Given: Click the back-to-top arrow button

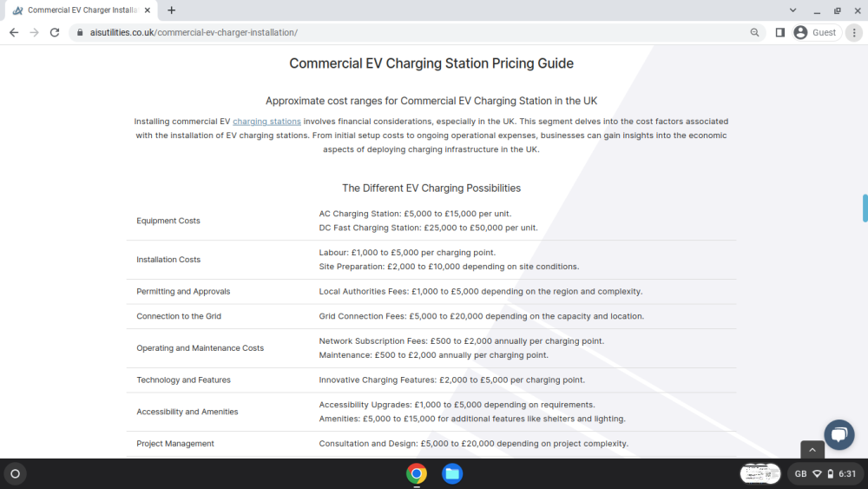Looking at the screenshot, I should (x=812, y=450).
